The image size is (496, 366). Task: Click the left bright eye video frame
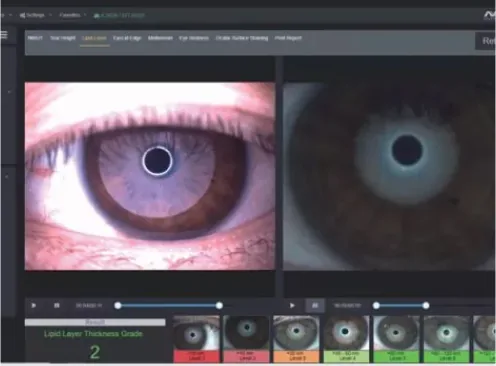point(150,176)
